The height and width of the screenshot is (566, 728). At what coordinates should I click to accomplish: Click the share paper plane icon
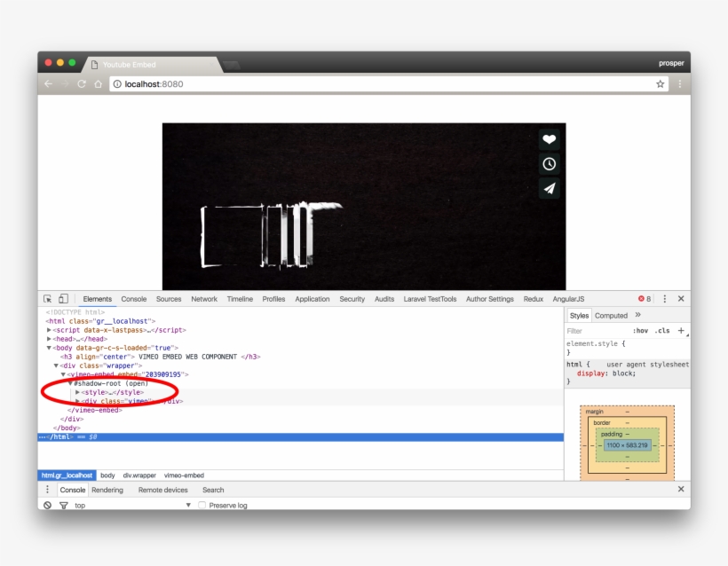pyautogui.click(x=549, y=187)
